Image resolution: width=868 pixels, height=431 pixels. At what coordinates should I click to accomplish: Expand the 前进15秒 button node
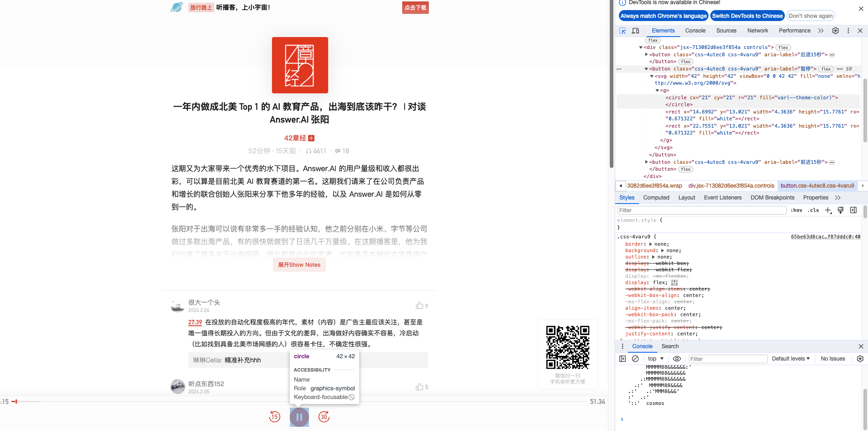[x=646, y=162]
